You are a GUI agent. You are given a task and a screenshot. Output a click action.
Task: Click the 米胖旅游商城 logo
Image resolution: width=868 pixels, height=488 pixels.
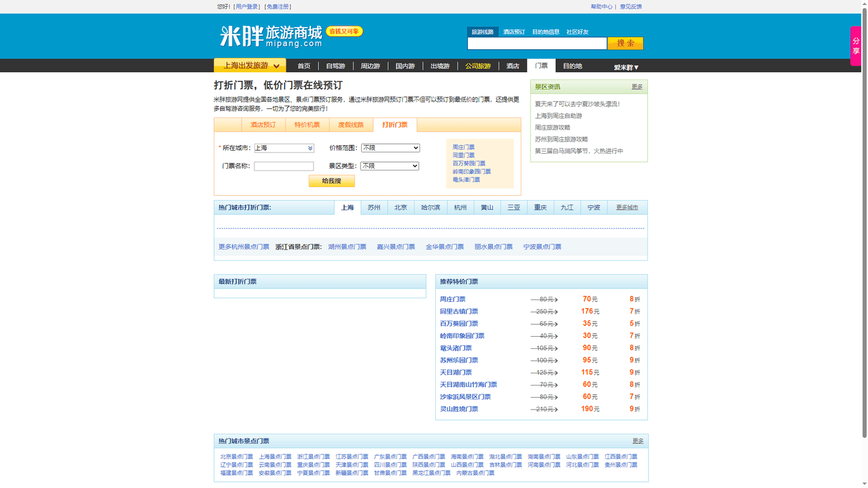click(271, 36)
